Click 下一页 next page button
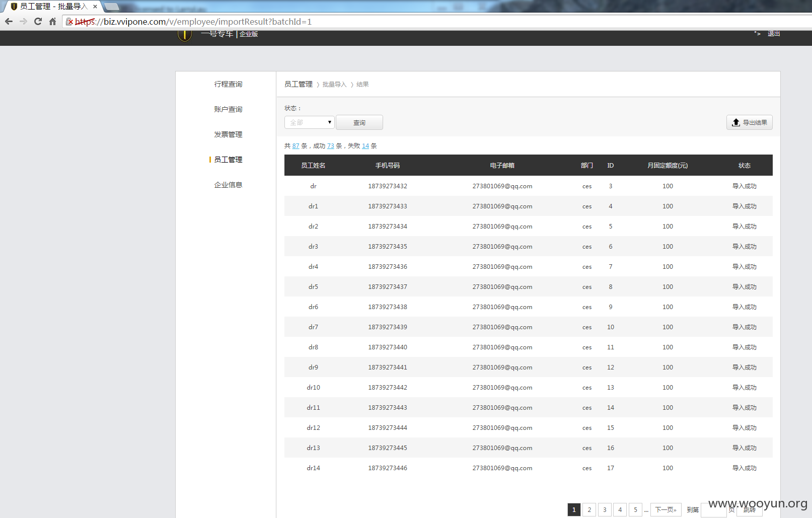Screen dimensions: 812x518 point(666,509)
